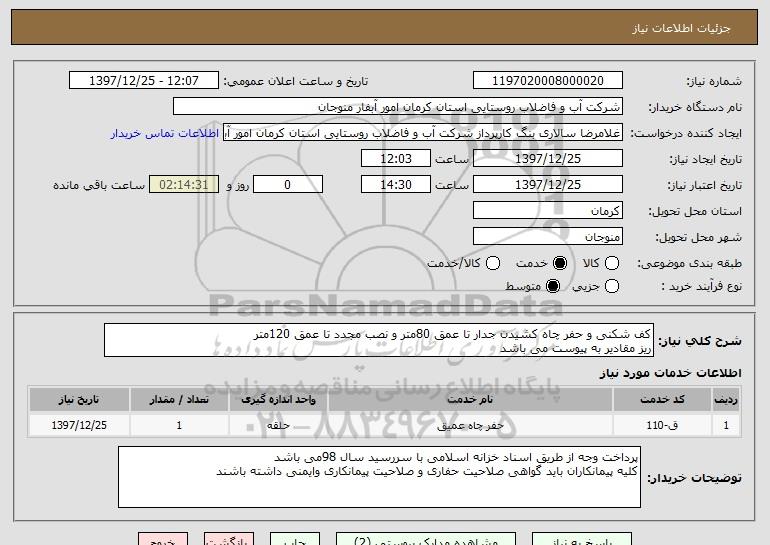
Task: Click the remaining time countdown 02:14:31
Action: (184, 185)
